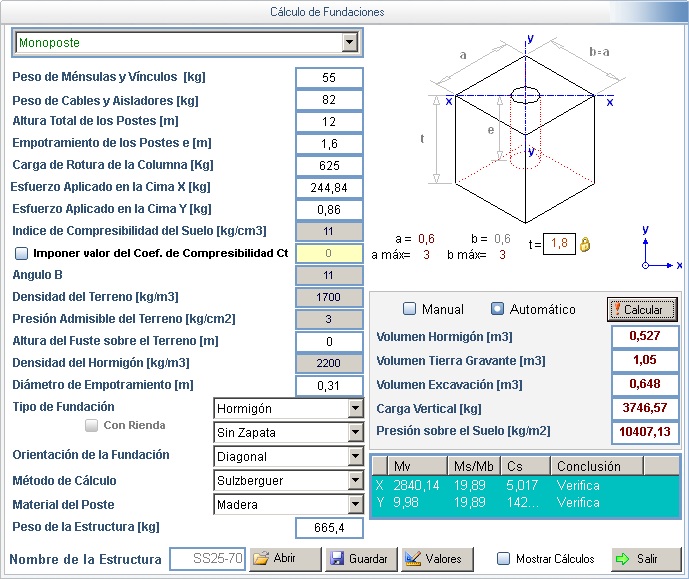Viewport: 689px width, 579px height.
Task: Click the Guardar button
Action: pyautogui.click(x=361, y=558)
